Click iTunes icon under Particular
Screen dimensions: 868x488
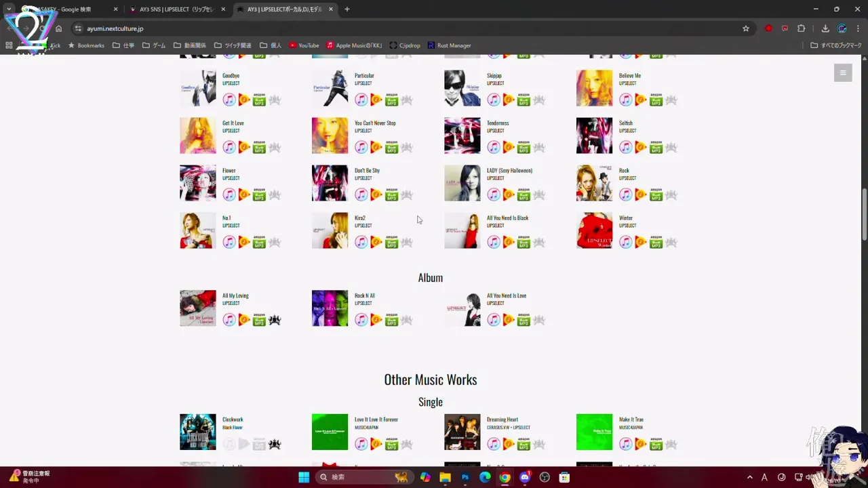(361, 100)
